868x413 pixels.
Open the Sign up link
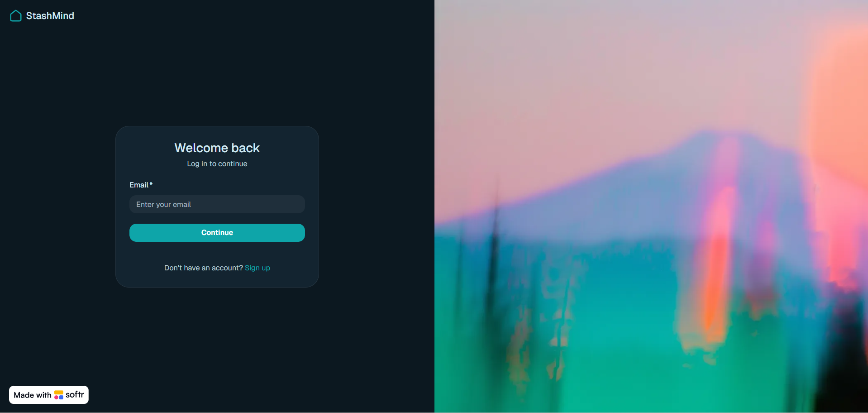click(x=258, y=268)
